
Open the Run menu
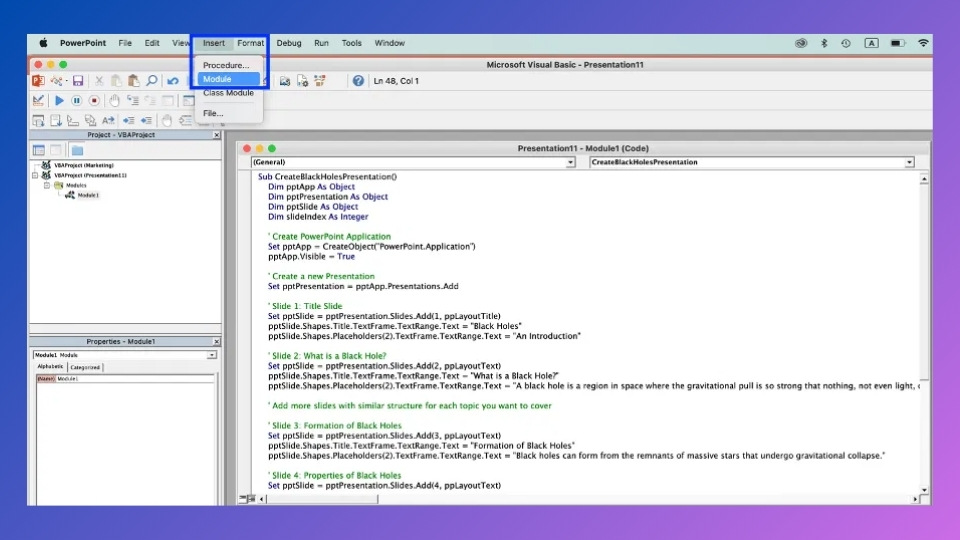321,43
